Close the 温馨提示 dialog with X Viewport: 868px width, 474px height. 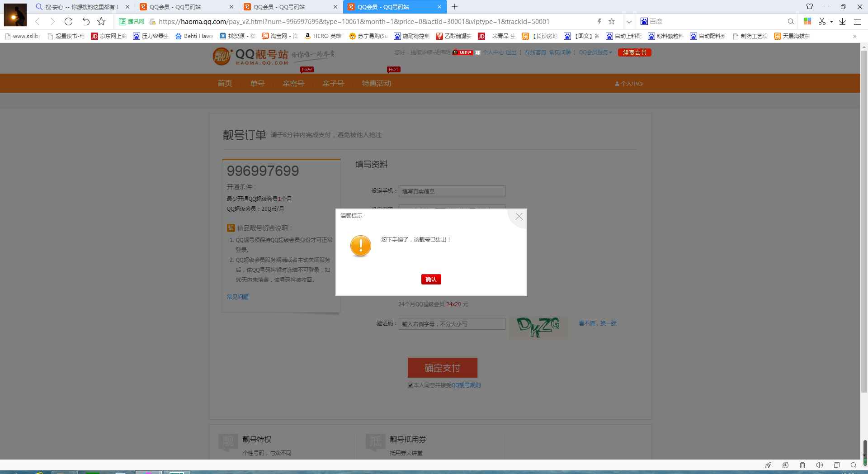pos(519,217)
